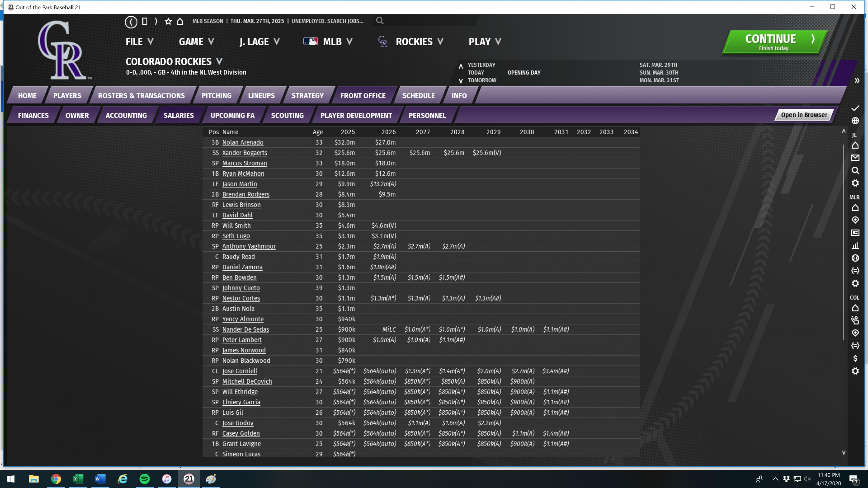Open Nolan Arenado's player link
868x488 pixels.
[243, 143]
